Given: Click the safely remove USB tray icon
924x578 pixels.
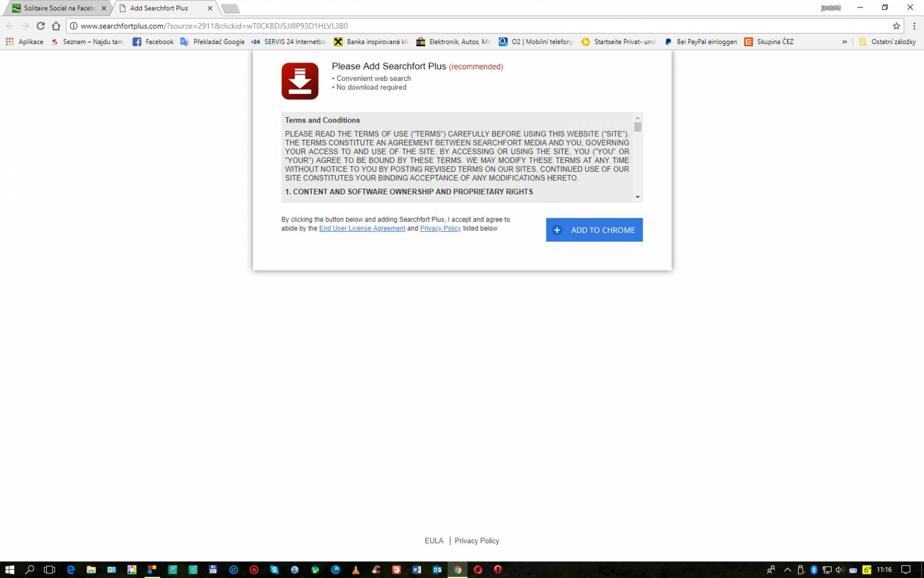Looking at the screenshot, I should (x=801, y=569).
